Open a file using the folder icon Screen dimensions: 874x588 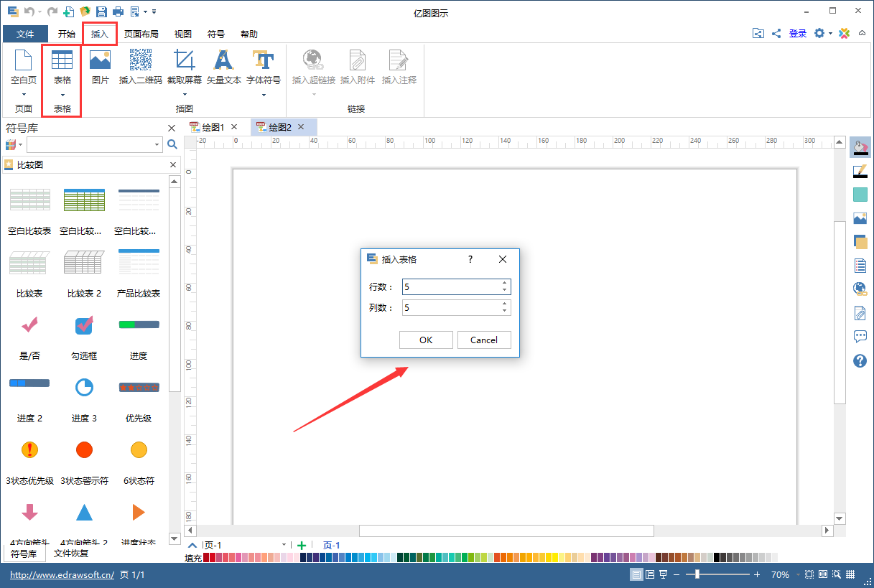pos(85,11)
